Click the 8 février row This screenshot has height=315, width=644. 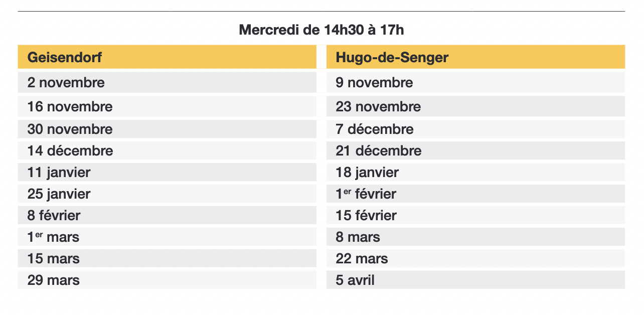167,215
